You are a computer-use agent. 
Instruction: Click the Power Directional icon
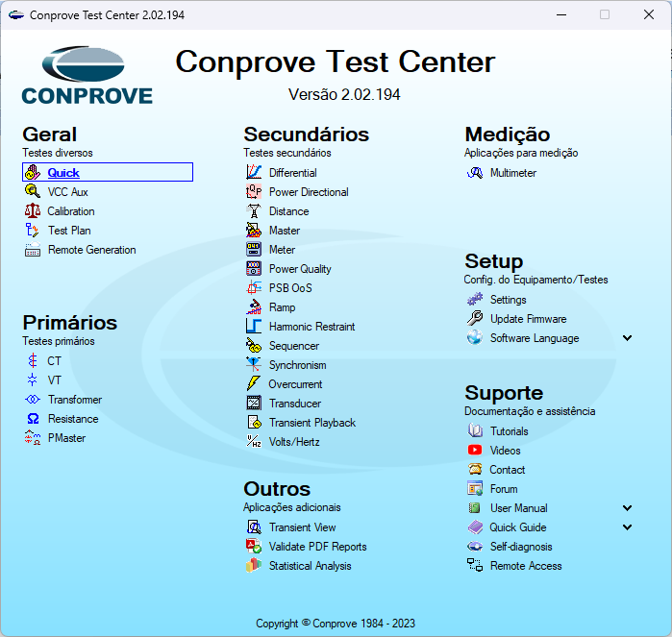pos(254,191)
